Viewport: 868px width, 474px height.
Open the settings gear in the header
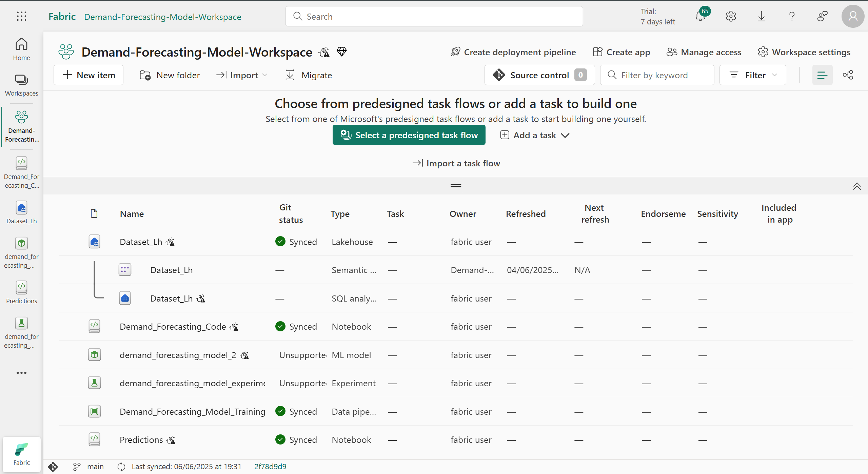click(731, 16)
